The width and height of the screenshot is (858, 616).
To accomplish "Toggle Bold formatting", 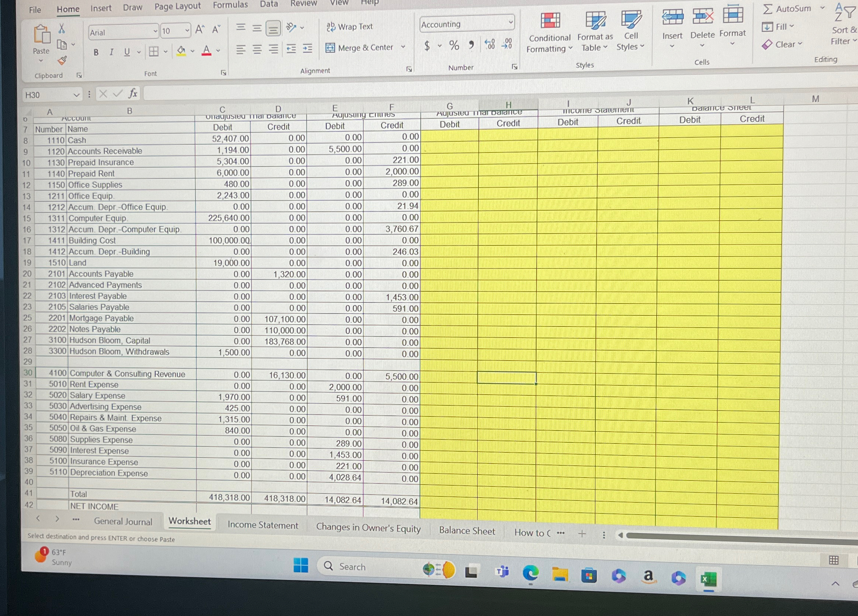I will (x=96, y=52).
